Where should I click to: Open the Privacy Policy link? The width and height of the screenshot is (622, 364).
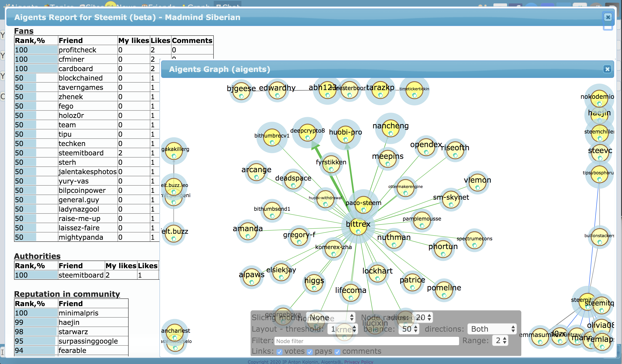[359, 362]
